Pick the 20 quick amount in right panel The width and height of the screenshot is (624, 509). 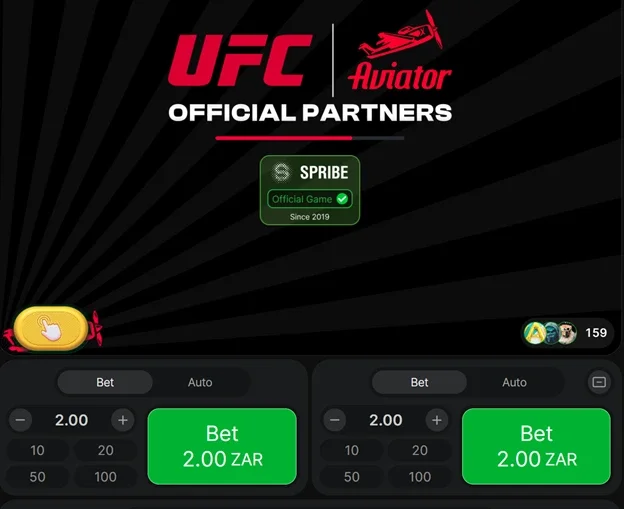pos(420,450)
